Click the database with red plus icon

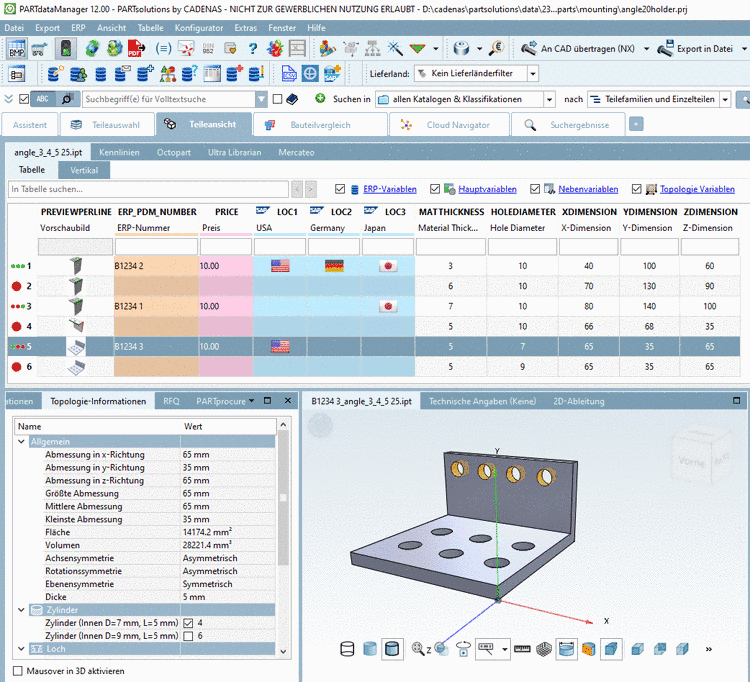coord(234,74)
